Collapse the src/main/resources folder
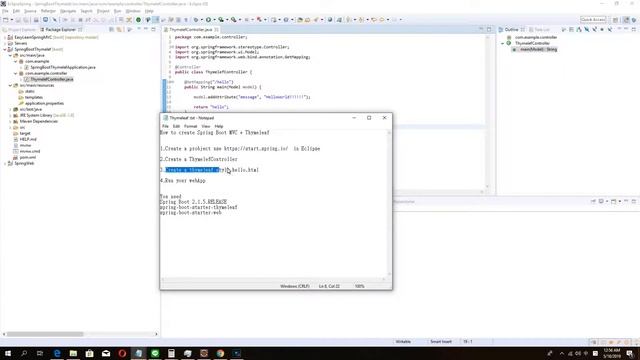640x360 pixels. (x=10, y=85)
